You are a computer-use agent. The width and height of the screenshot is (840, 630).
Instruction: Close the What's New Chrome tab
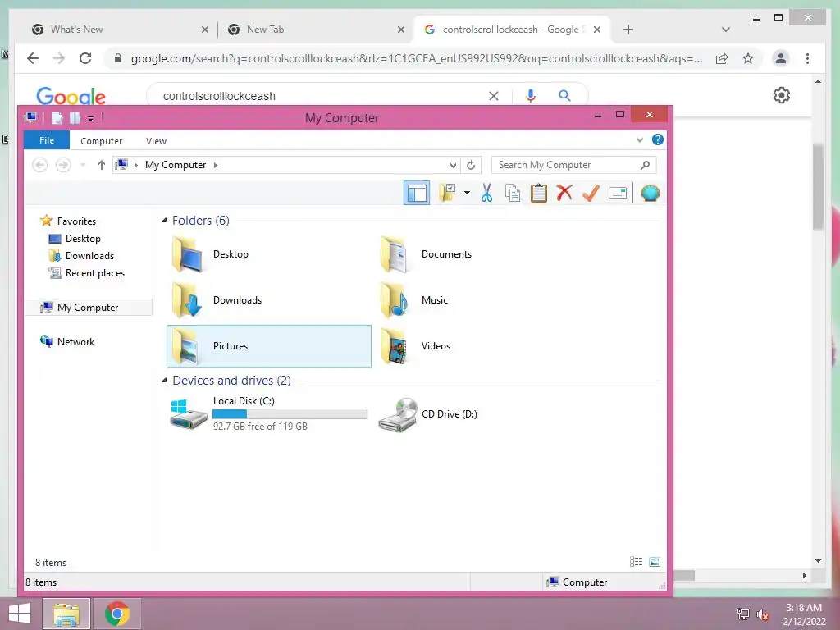(x=204, y=30)
